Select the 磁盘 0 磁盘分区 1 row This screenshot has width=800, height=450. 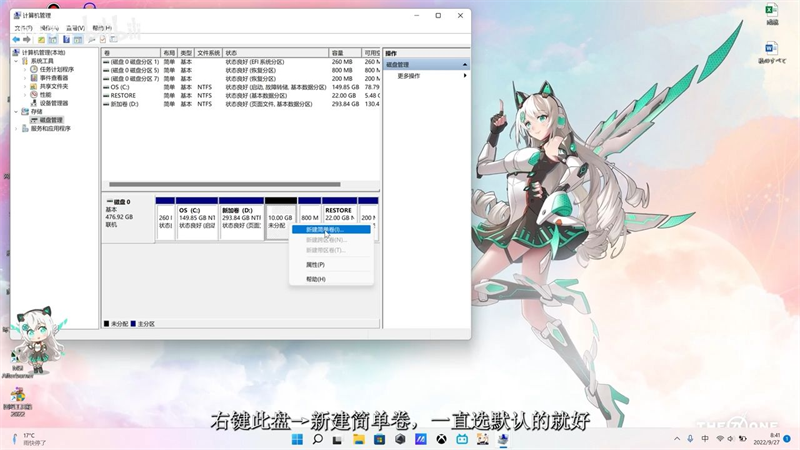coord(241,62)
